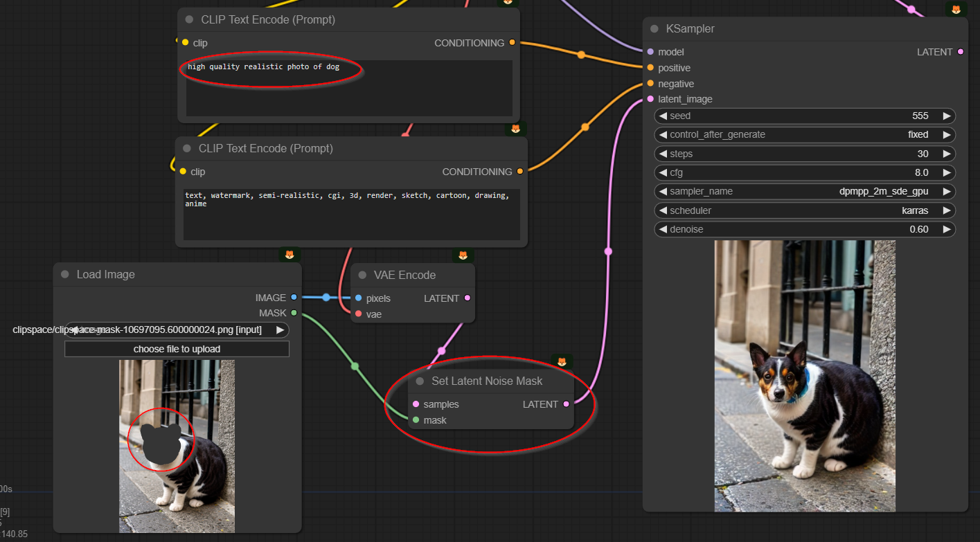Decrease the seed value with its left arrow

662,116
